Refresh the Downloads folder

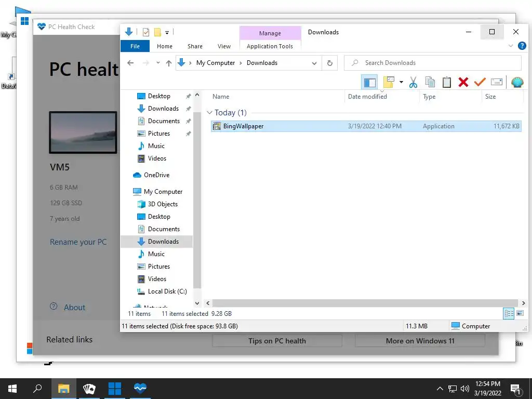[329, 63]
